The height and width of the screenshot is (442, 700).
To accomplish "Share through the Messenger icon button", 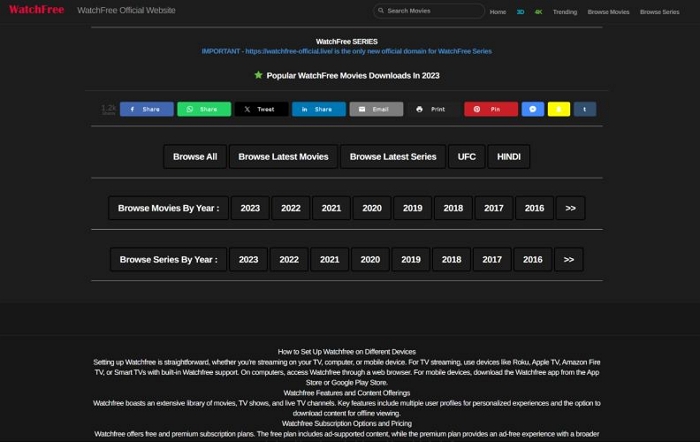I will (x=533, y=109).
